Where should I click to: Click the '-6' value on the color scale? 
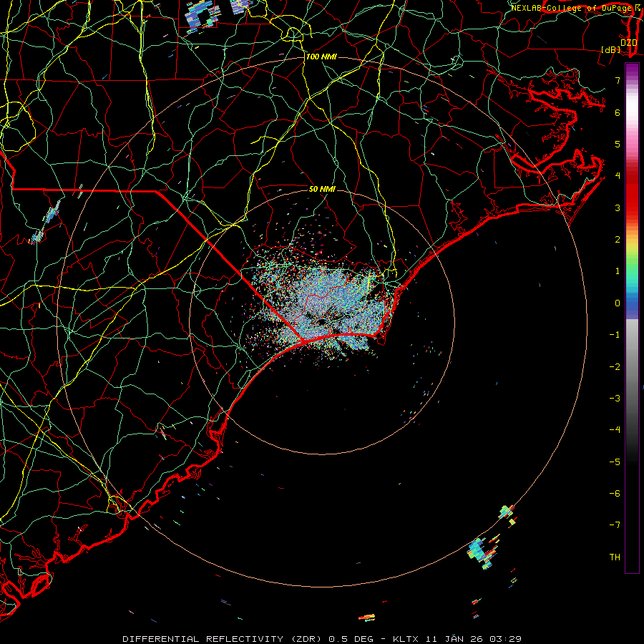tap(615, 493)
